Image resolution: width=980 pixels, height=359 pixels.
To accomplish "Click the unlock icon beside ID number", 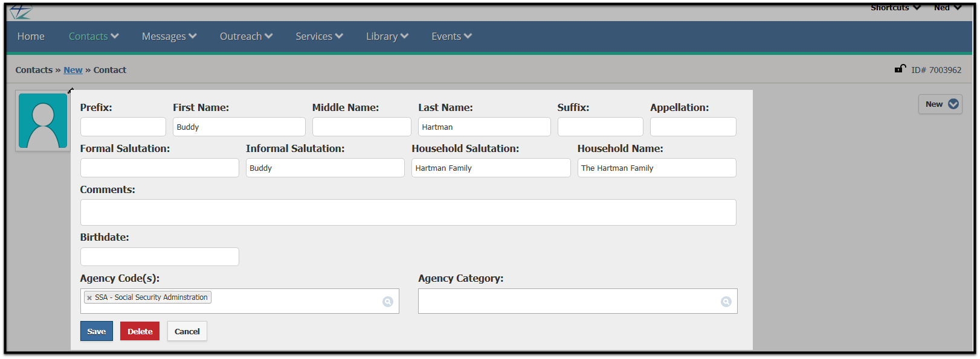I will pos(900,69).
